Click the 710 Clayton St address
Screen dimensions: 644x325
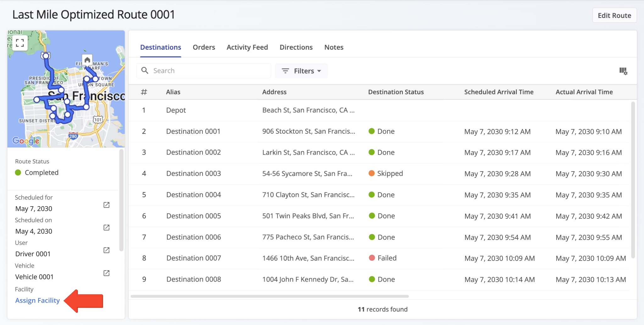tap(308, 195)
